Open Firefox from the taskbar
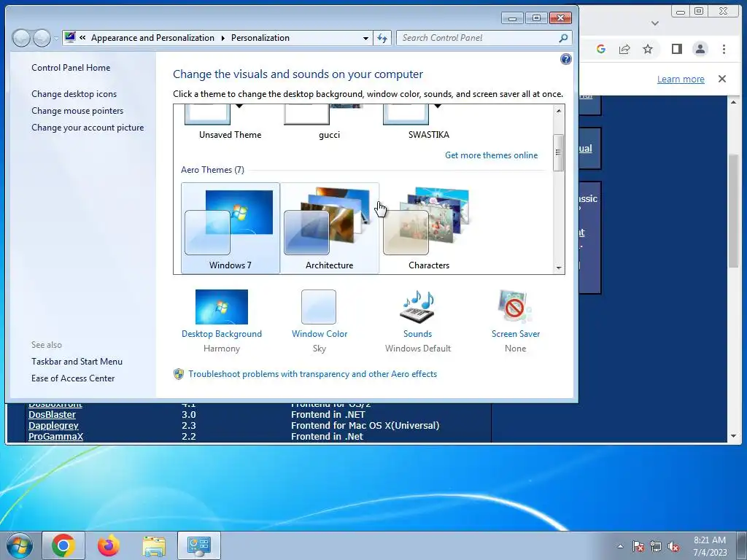 [109, 545]
